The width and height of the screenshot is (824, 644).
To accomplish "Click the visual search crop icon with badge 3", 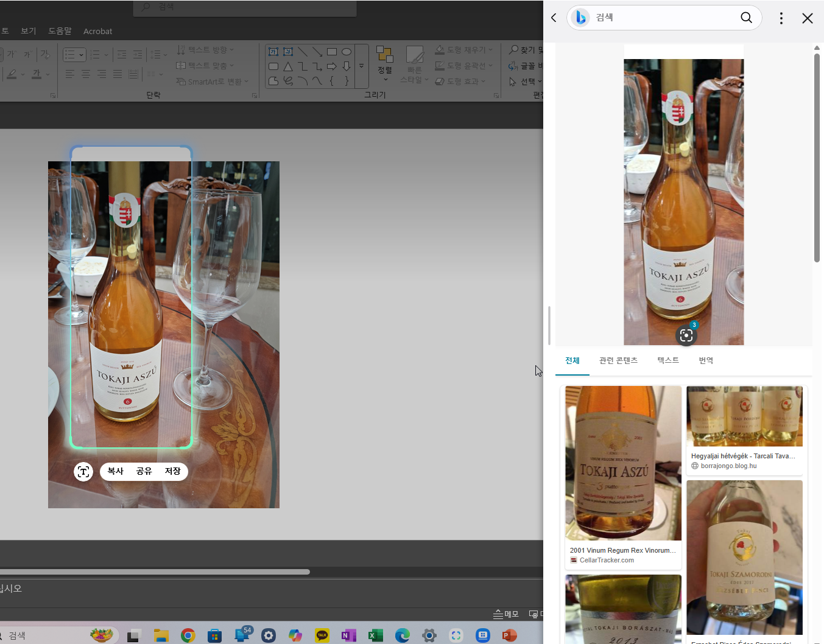I will click(x=686, y=335).
